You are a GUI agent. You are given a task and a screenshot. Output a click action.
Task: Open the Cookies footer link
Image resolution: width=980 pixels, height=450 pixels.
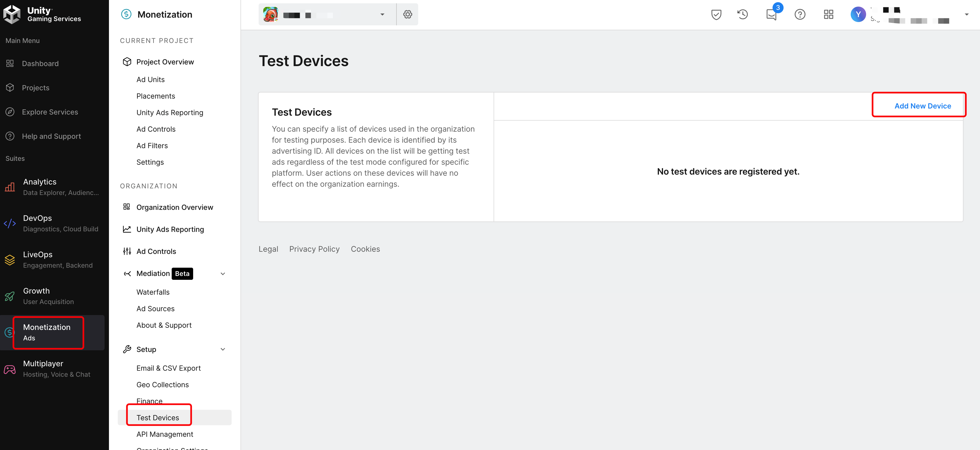[365, 249]
